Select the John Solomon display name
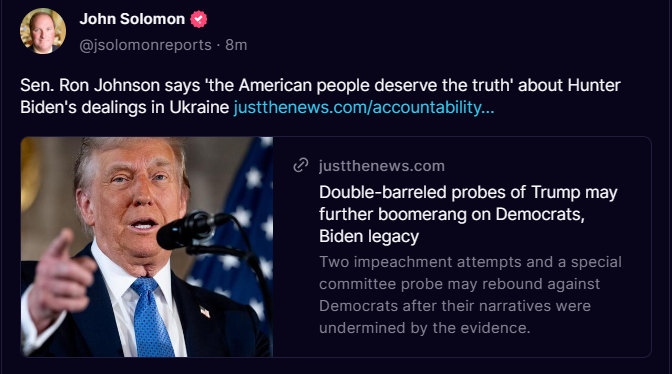The height and width of the screenshot is (374, 672). [x=132, y=19]
